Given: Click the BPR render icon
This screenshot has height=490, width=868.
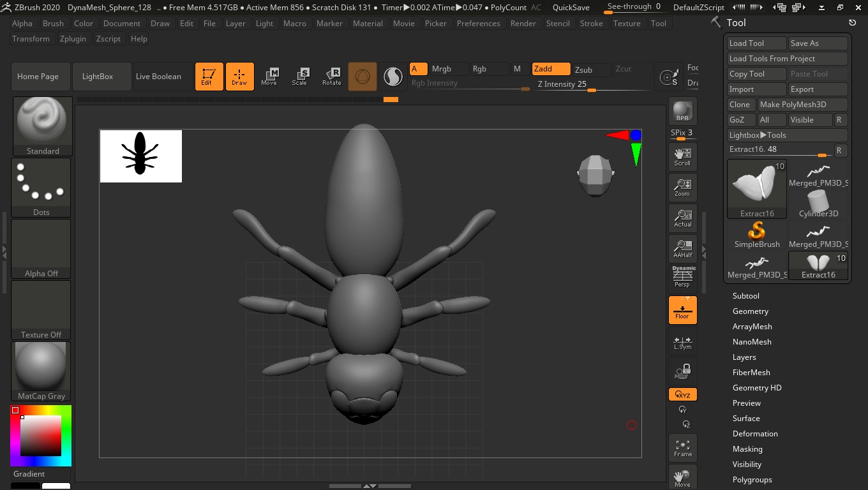Looking at the screenshot, I should [682, 112].
